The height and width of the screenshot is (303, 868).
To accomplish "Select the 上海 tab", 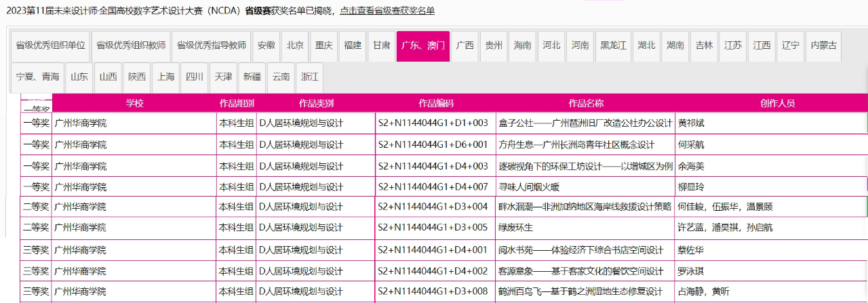I will (165, 77).
